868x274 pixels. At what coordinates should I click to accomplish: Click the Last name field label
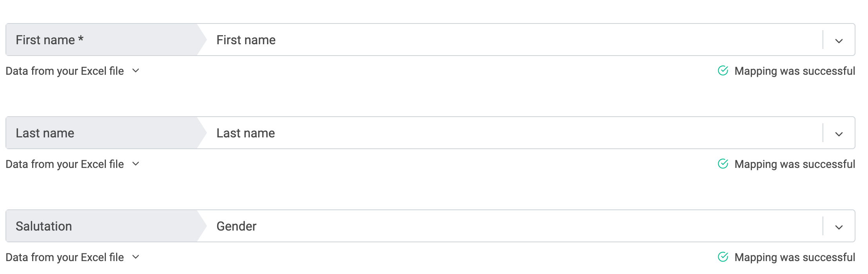45,133
